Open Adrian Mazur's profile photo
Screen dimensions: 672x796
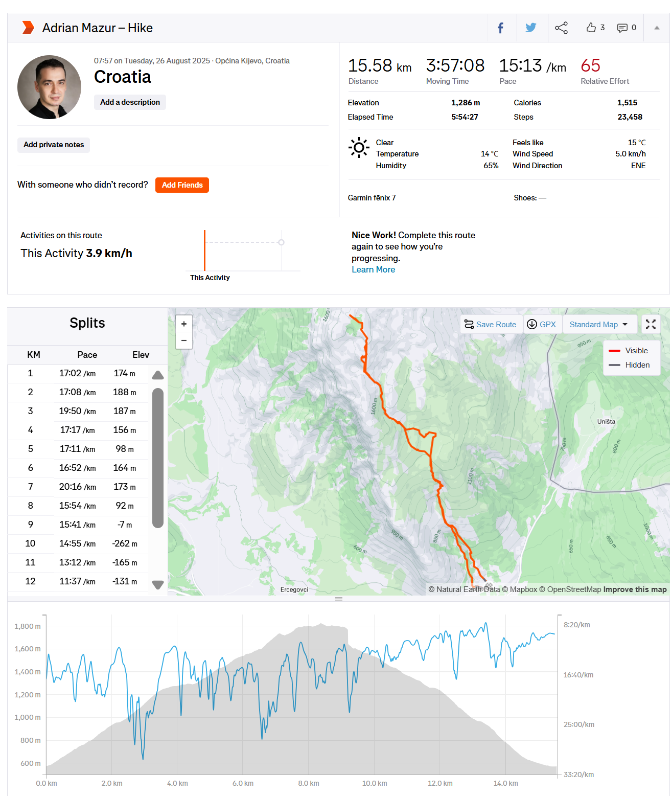tap(49, 87)
